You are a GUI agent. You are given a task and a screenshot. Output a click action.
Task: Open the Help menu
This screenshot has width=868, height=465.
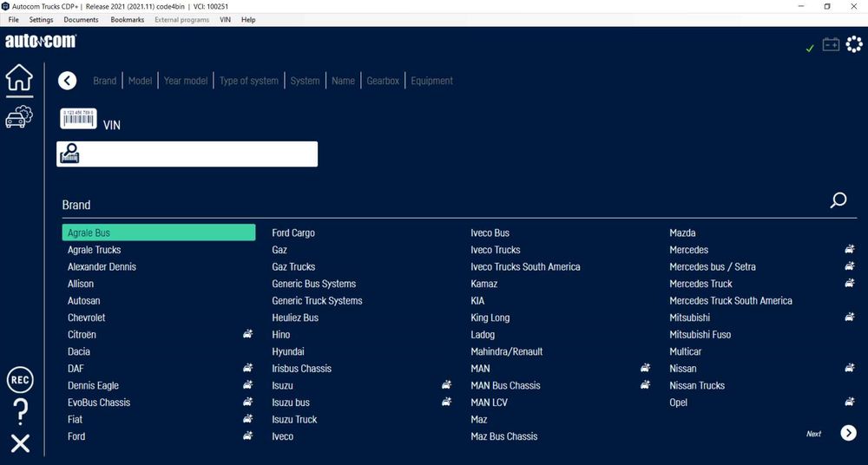pos(248,19)
